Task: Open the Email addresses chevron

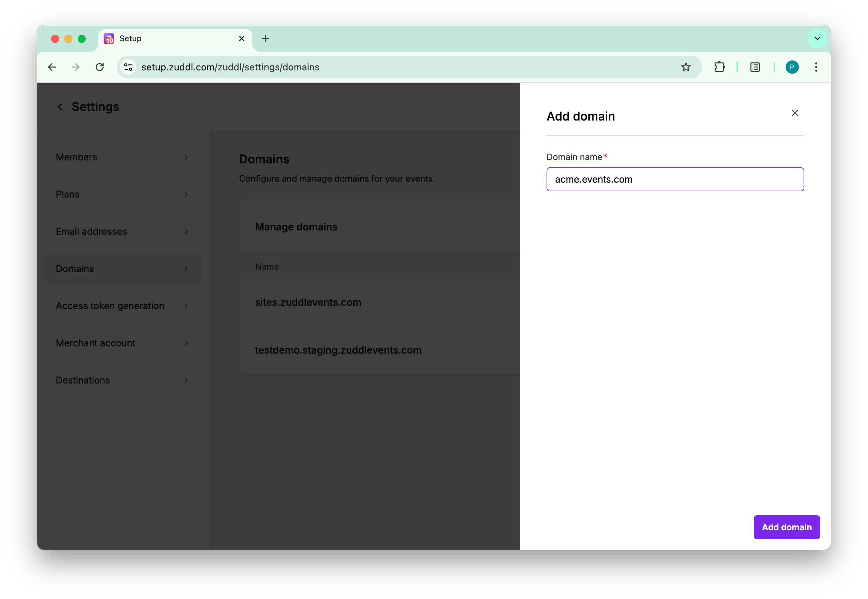Action: click(x=186, y=231)
